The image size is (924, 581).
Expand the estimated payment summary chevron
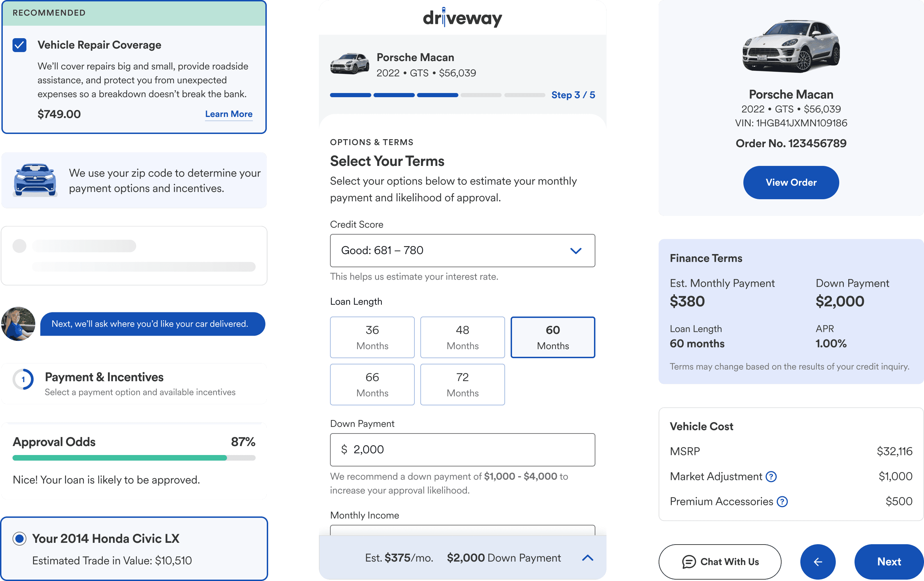point(587,558)
